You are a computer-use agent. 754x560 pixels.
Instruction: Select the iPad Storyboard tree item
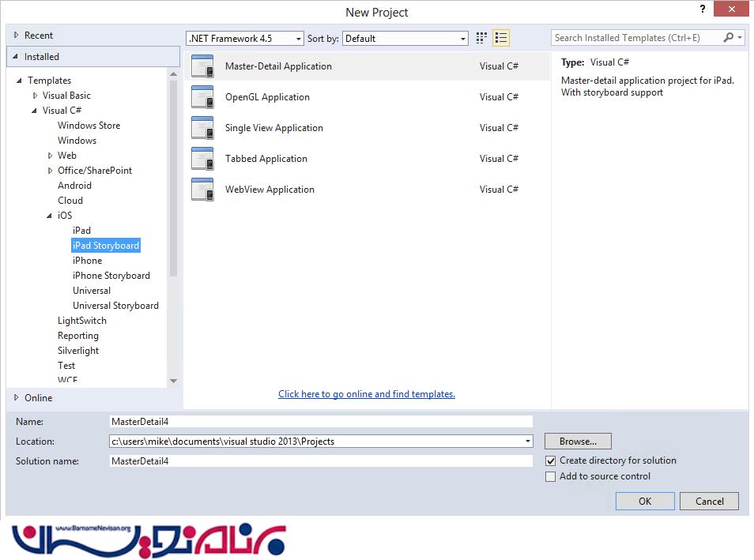click(x=106, y=246)
